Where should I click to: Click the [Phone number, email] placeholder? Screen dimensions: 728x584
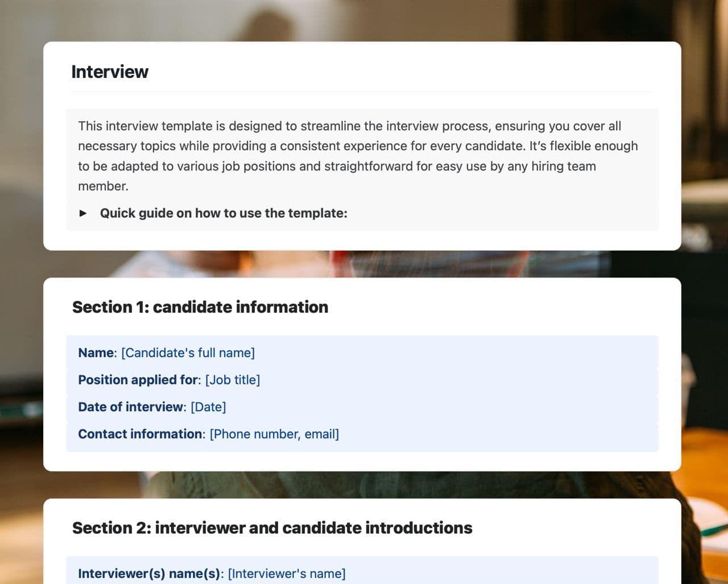pos(274,434)
